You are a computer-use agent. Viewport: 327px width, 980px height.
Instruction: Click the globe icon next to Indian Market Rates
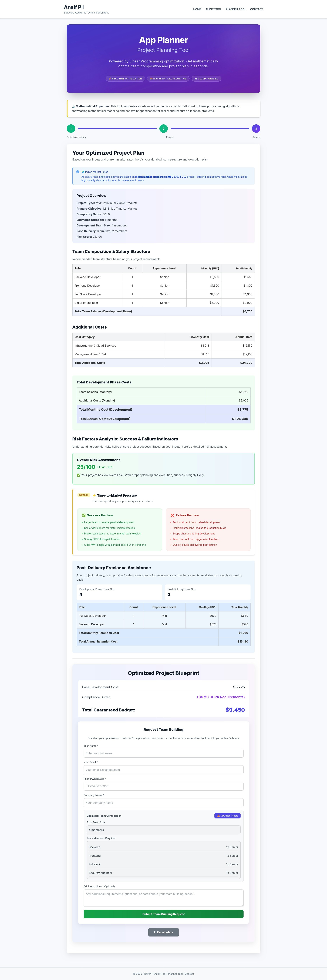[83, 172]
